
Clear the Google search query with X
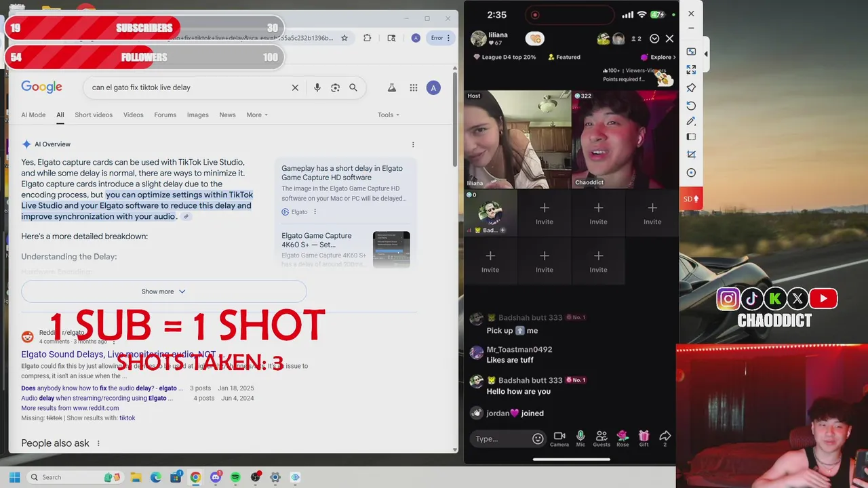[x=295, y=87]
